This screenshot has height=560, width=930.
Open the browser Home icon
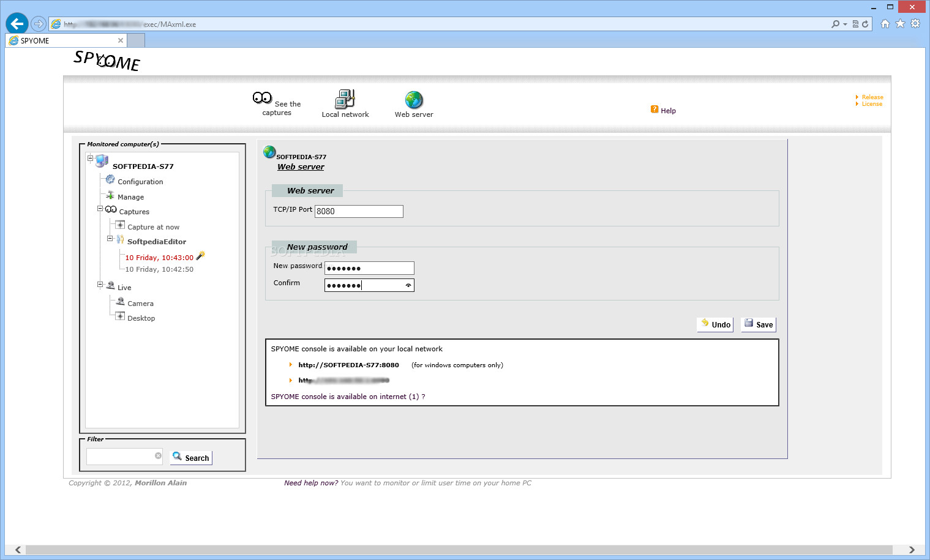coord(885,24)
